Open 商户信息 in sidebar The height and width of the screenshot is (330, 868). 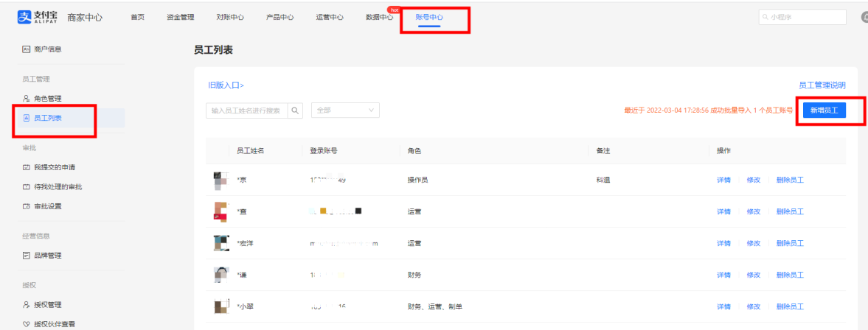pos(47,49)
